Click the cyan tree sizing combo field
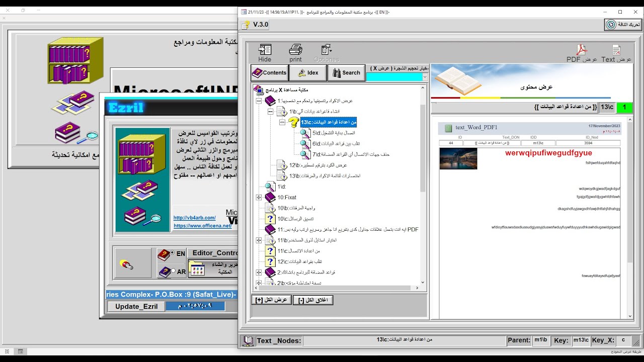Viewport: 644px width, 362px height. click(x=394, y=77)
